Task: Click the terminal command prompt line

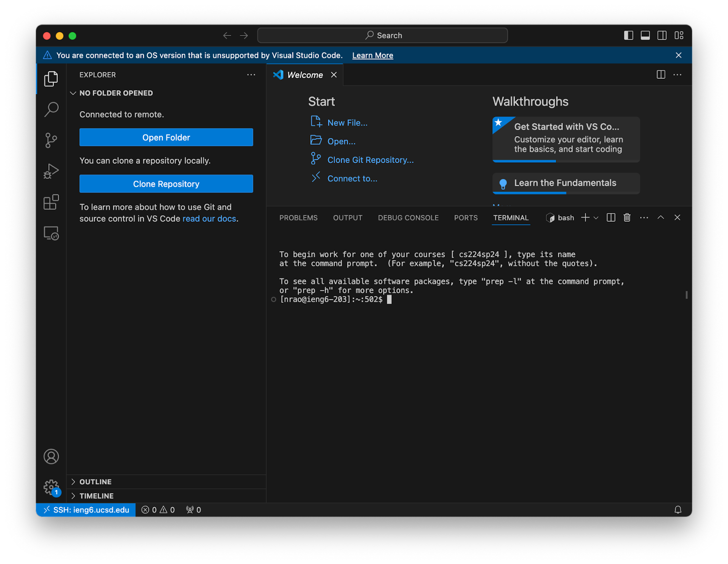Action: pyautogui.click(x=335, y=300)
